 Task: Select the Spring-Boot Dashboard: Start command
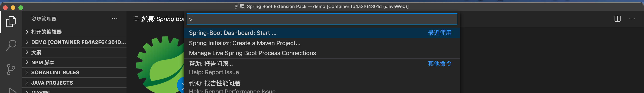click(232, 33)
